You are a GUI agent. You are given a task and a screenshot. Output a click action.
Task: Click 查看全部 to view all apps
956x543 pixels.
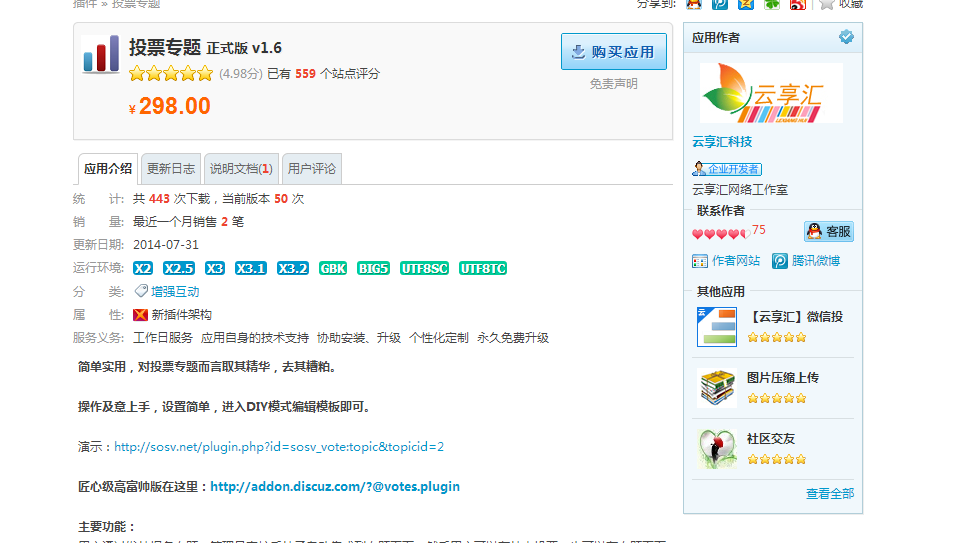click(830, 494)
